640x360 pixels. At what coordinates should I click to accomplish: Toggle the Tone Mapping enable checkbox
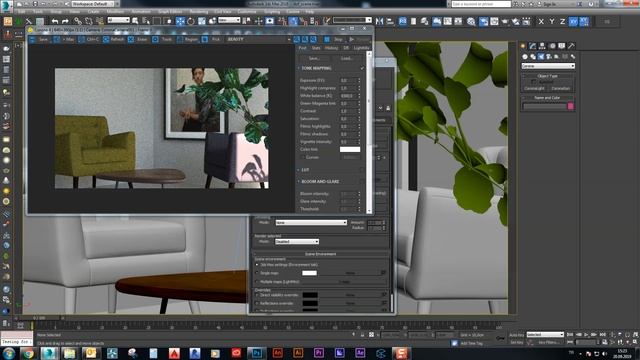pos(362,68)
